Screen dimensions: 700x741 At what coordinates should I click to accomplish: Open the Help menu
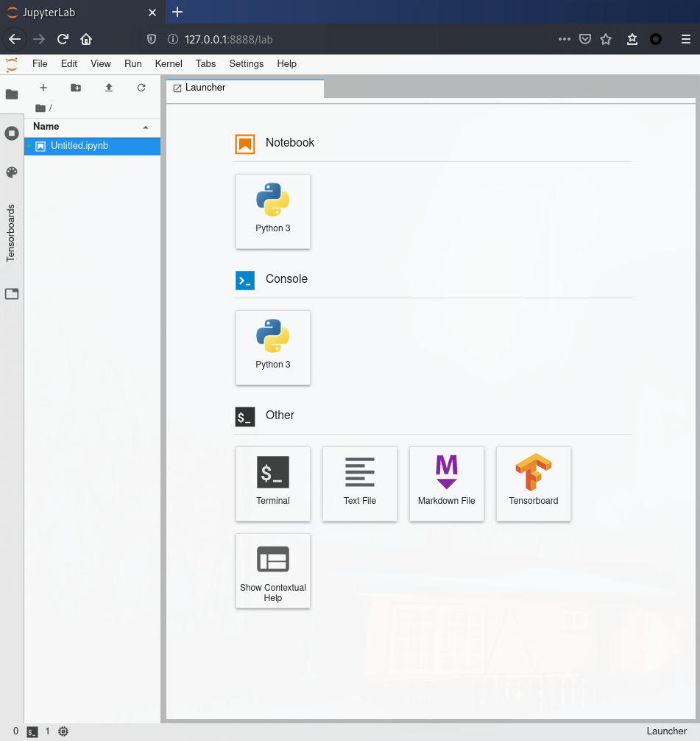[287, 64]
